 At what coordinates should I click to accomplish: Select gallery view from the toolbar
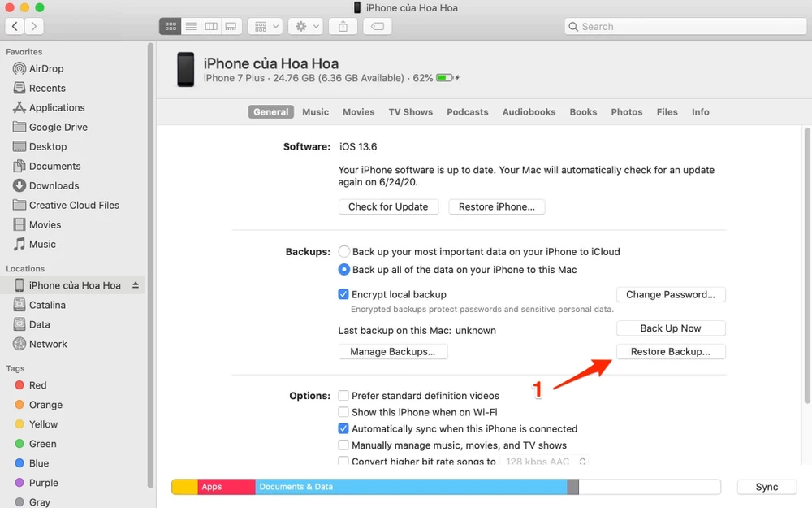pos(231,25)
